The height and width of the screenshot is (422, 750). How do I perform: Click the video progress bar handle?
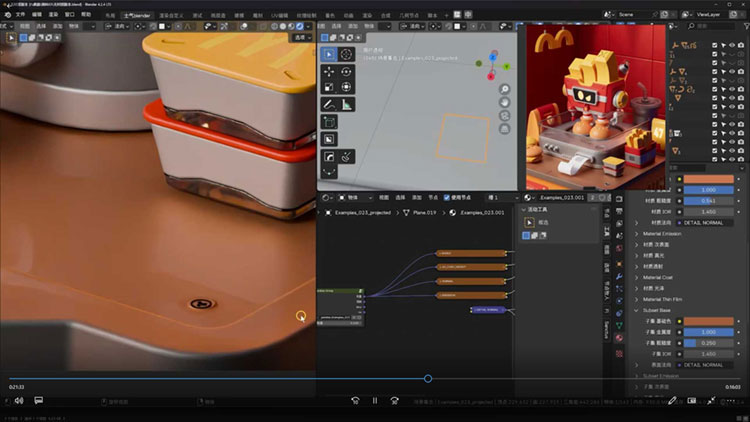428,378
